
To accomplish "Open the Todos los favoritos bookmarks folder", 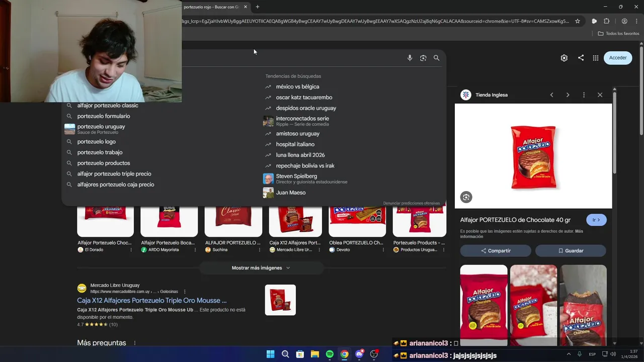I will click(x=618, y=34).
